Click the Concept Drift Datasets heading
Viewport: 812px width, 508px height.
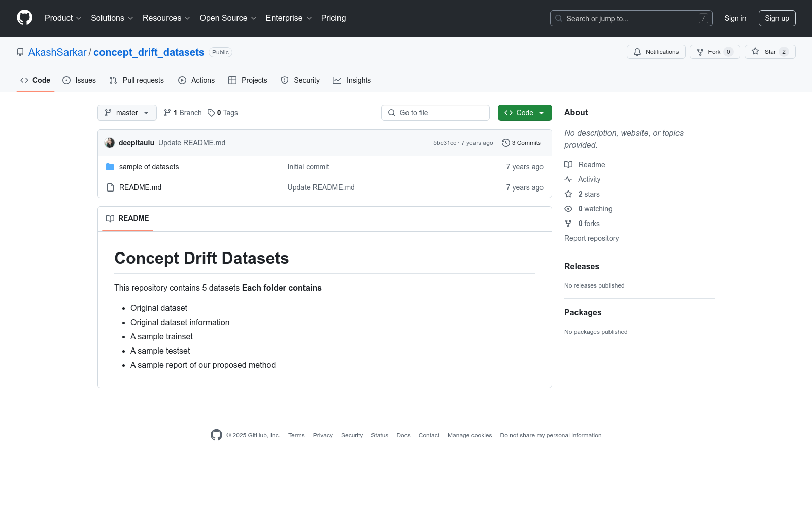[201, 258]
